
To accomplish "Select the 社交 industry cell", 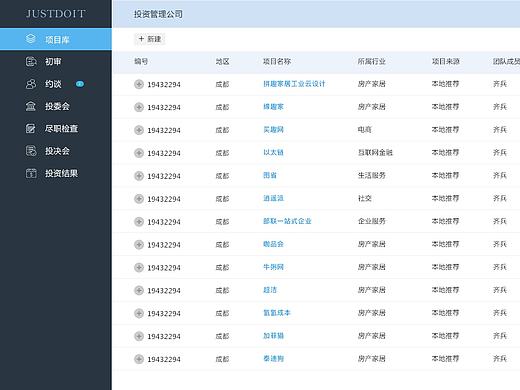I will tap(365, 198).
